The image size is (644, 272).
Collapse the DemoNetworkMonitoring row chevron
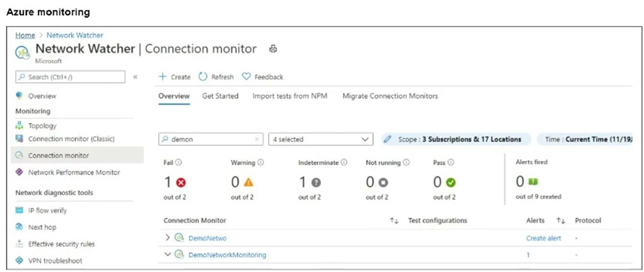point(168,254)
